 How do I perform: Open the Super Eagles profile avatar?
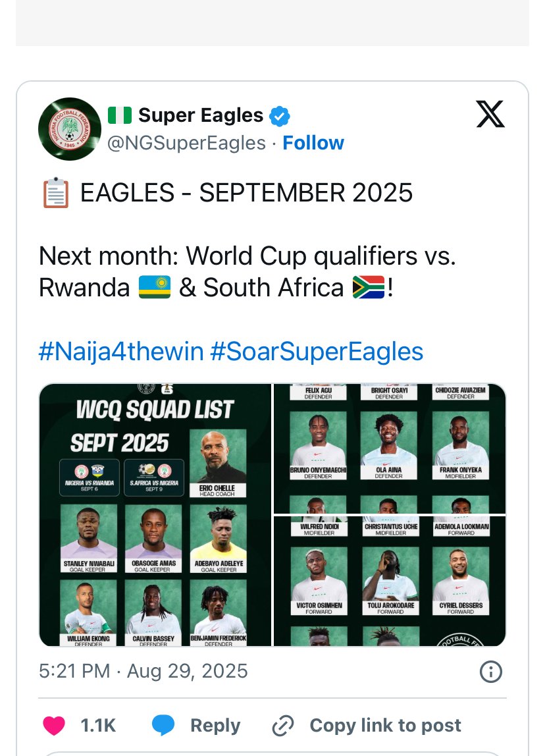[70, 129]
